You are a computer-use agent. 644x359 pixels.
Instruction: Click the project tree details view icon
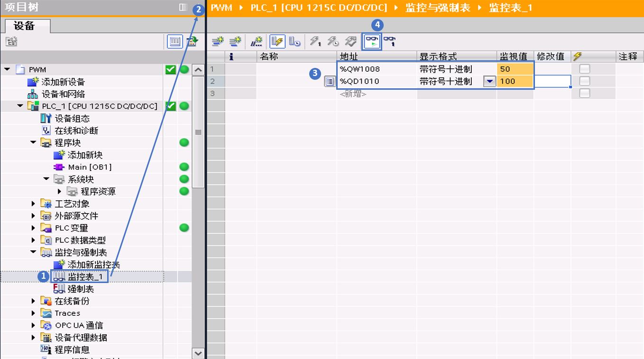(x=175, y=42)
